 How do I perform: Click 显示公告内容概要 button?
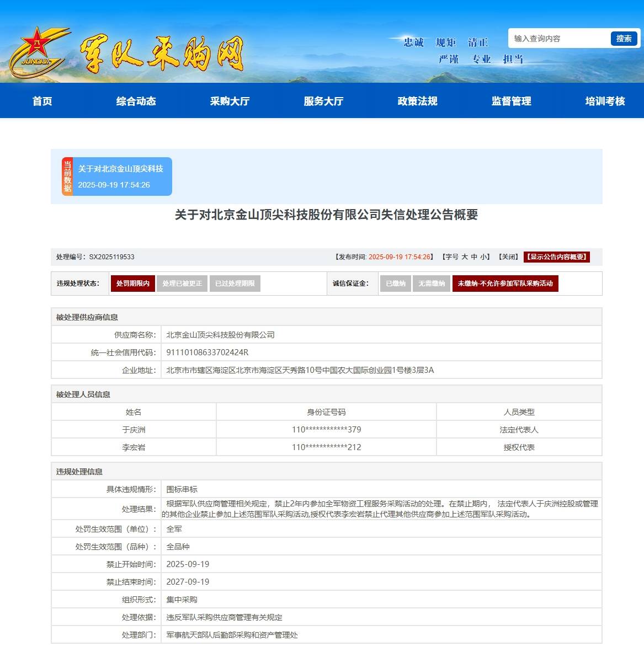click(x=557, y=257)
